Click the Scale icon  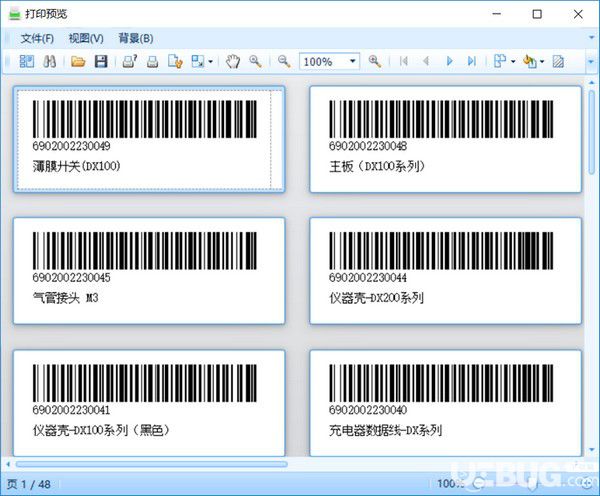point(198,61)
